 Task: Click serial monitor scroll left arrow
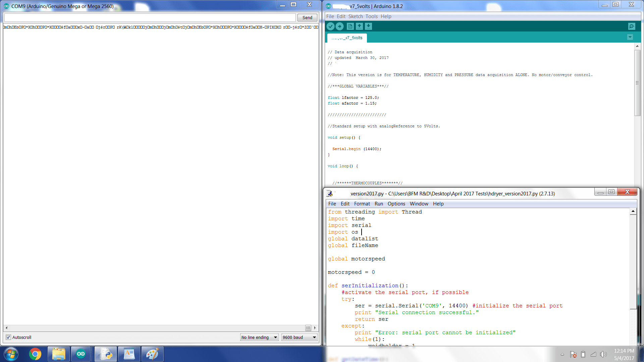[6, 328]
